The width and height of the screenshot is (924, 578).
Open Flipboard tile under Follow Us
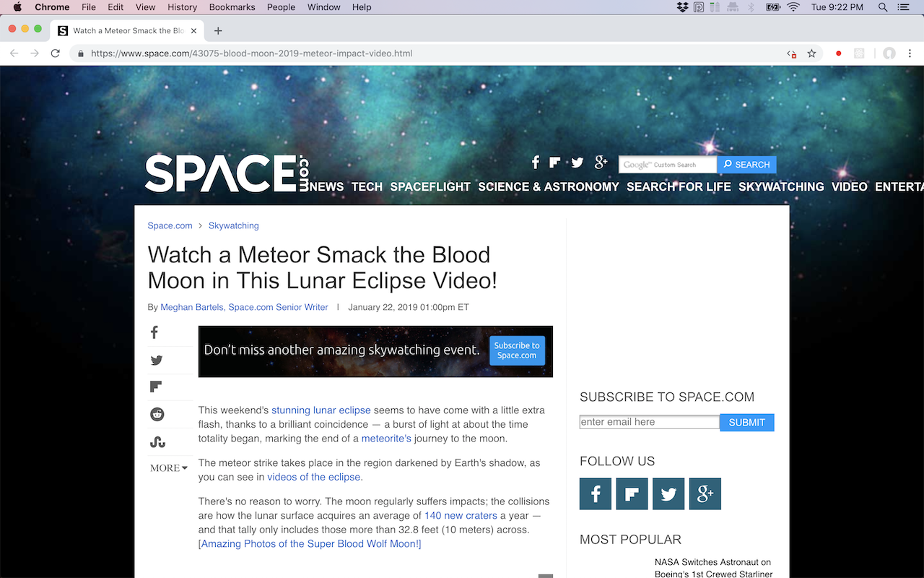point(632,494)
